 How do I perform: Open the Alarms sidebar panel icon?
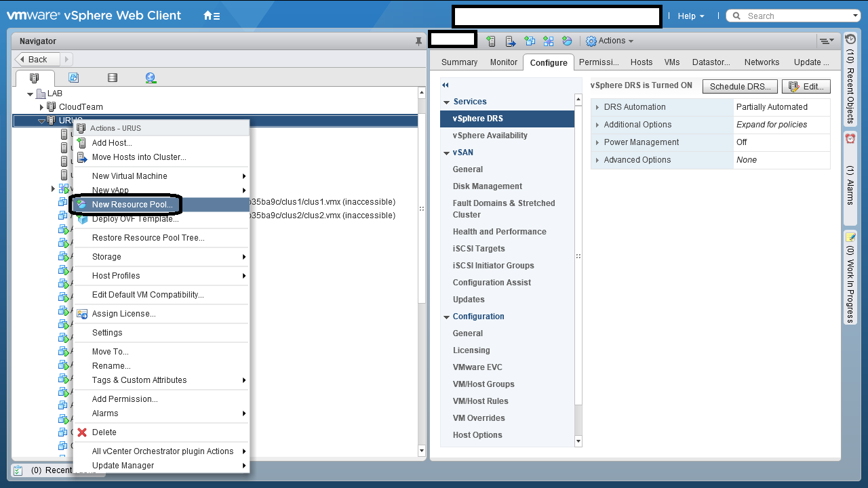pos(850,138)
